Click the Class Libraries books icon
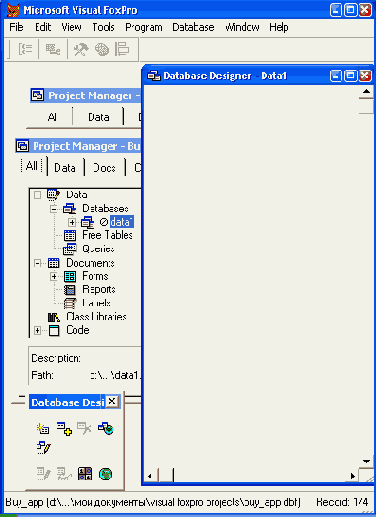 tap(54, 317)
